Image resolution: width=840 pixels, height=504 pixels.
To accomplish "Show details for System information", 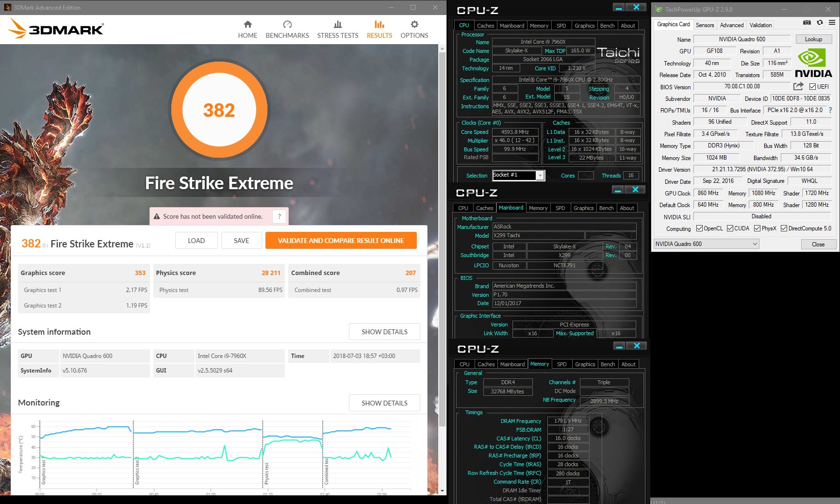I will pyautogui.click(x=384, y=332).
